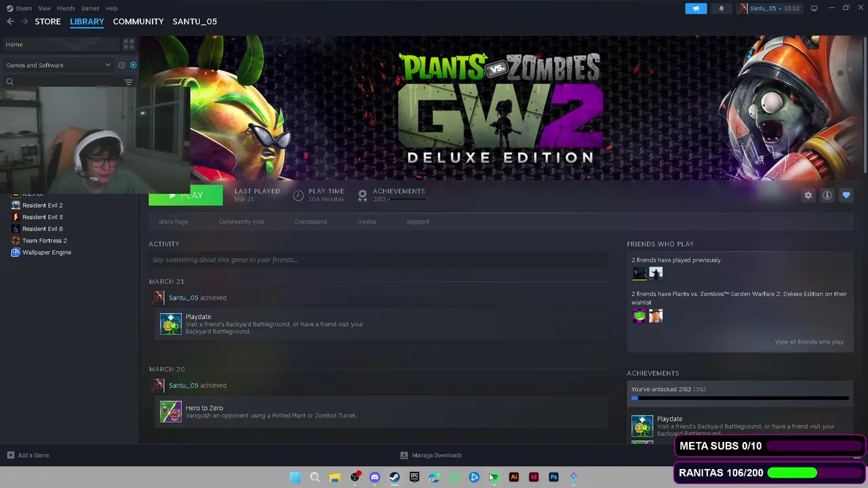This screenshot has width=868, height=488.
Task: Open the COMMUNITY tab
Action: point(138,22)
